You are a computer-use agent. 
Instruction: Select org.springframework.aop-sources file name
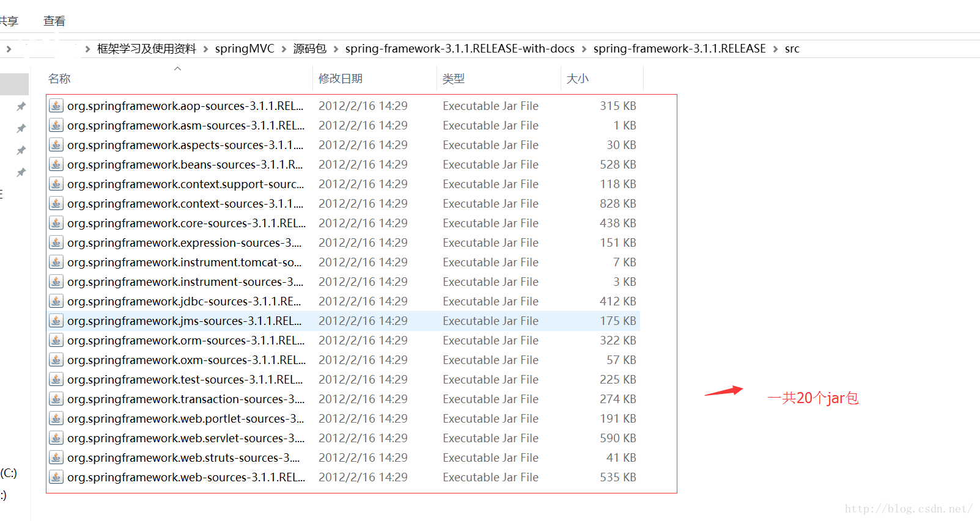(x=185, y=106)
